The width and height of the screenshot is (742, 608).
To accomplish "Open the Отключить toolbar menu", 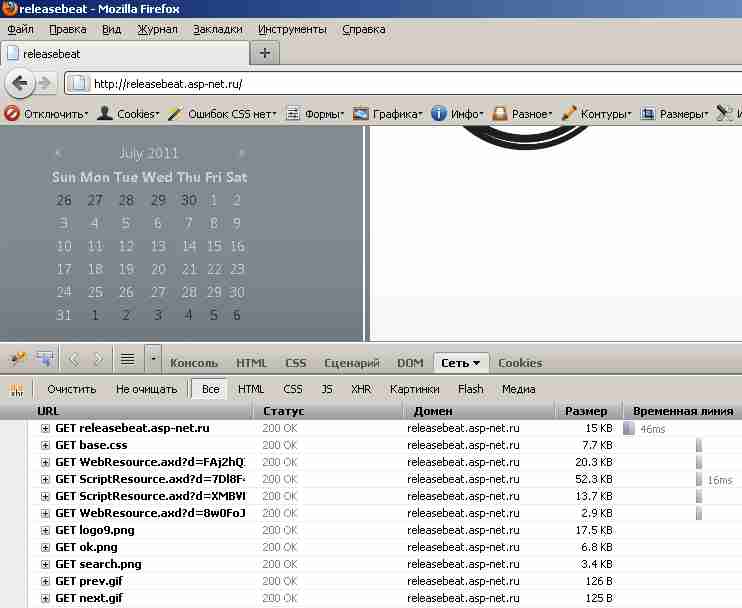I will coord(56,114).
